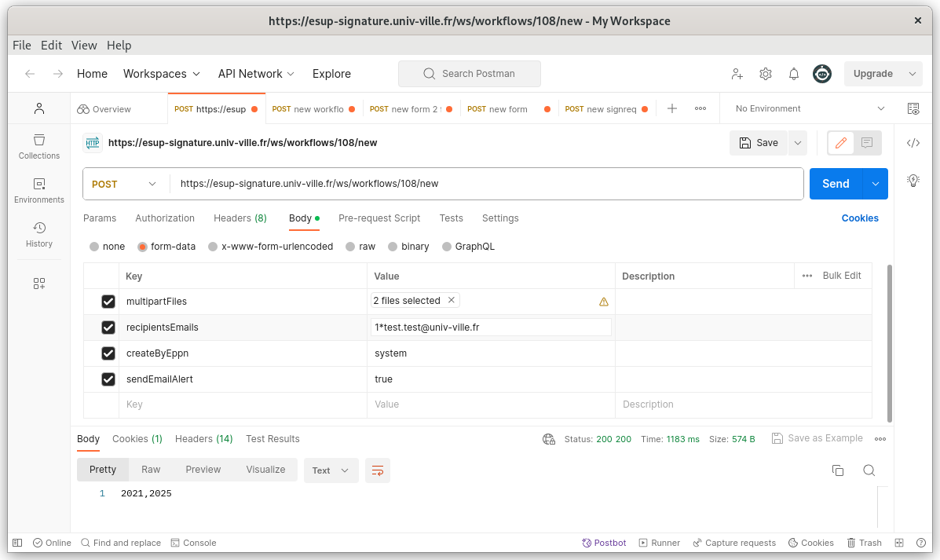Copy response body with copy icon

pyautogui.click(x=838, y=470)
